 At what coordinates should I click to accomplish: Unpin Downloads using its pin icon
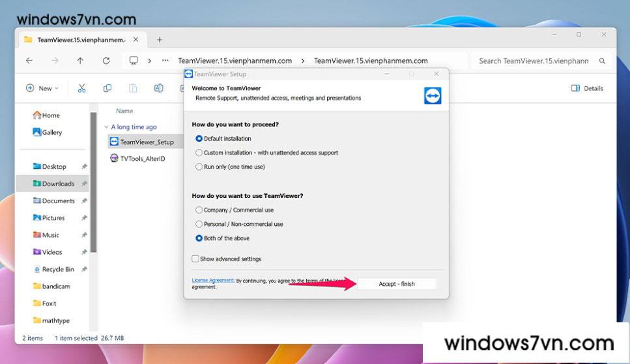point(84,184)
